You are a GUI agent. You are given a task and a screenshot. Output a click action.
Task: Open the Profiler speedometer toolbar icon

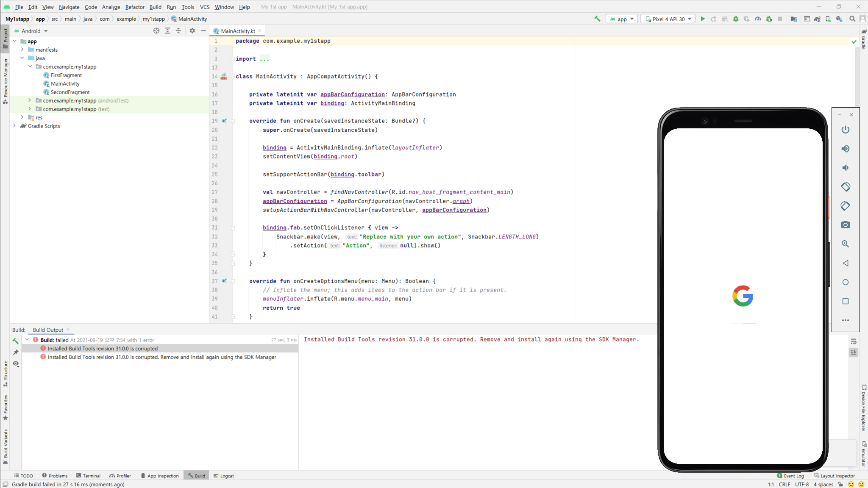tap(758, 19)
